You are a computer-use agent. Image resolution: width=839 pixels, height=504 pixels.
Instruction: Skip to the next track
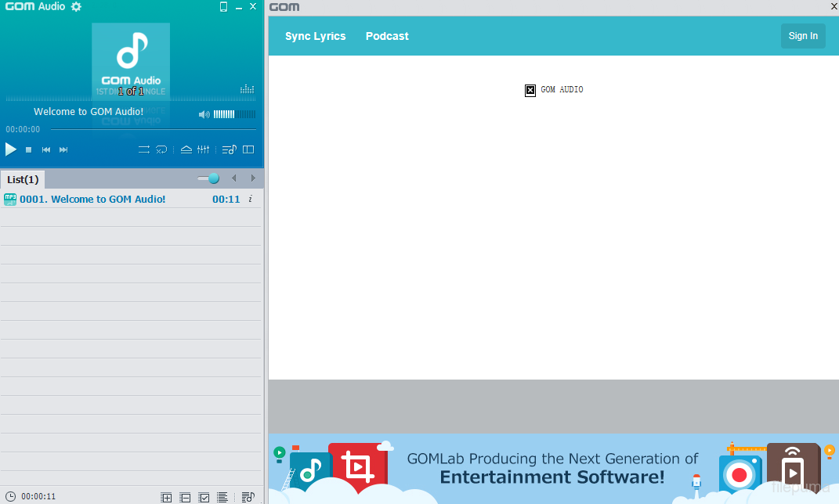tap(63, 149)
